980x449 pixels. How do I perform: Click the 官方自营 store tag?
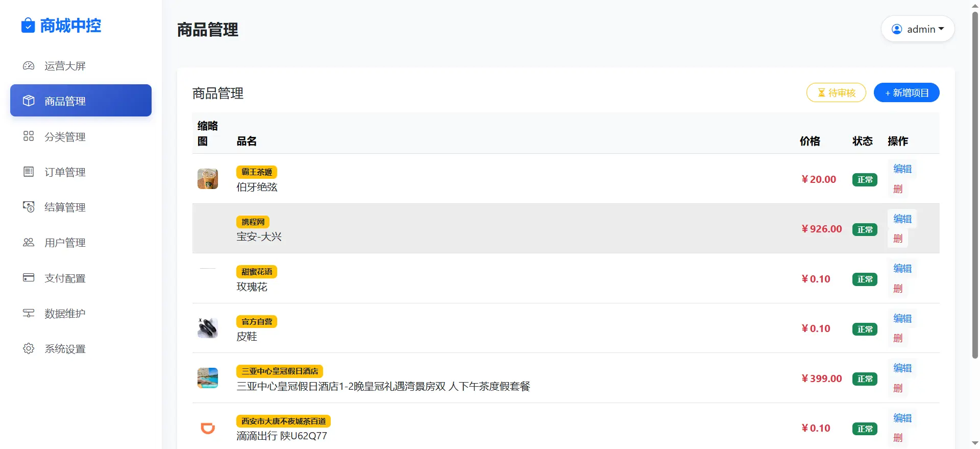click(257, 321)
